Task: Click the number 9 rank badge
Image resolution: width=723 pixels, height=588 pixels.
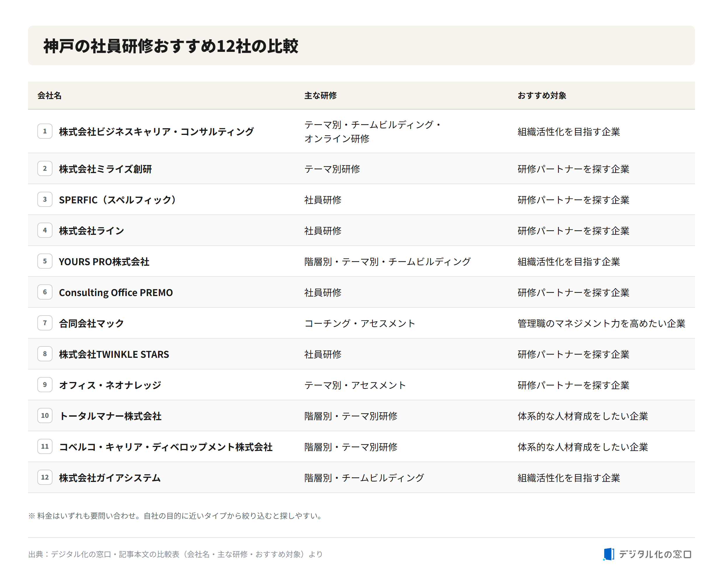Action: point(45,384)
